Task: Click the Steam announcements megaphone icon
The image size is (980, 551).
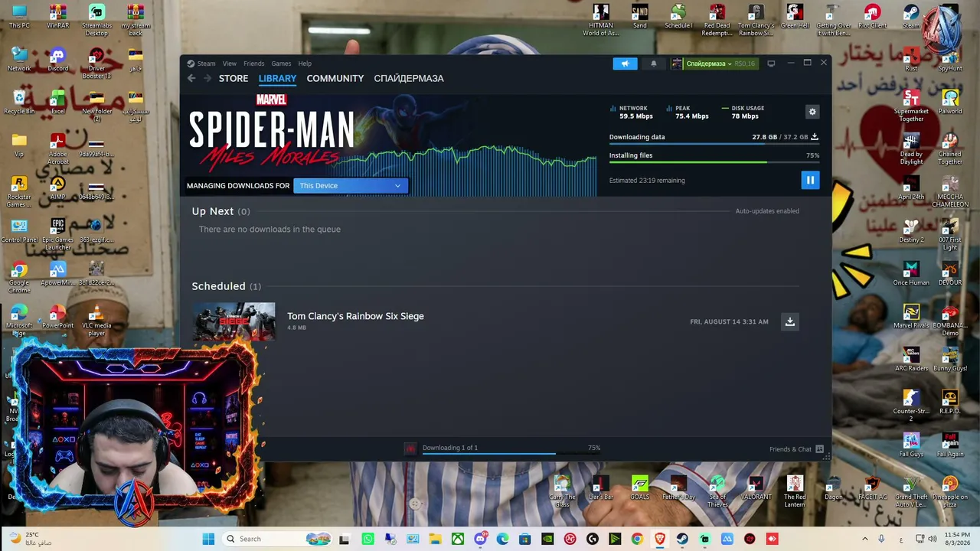Action: tap(625, 64)
